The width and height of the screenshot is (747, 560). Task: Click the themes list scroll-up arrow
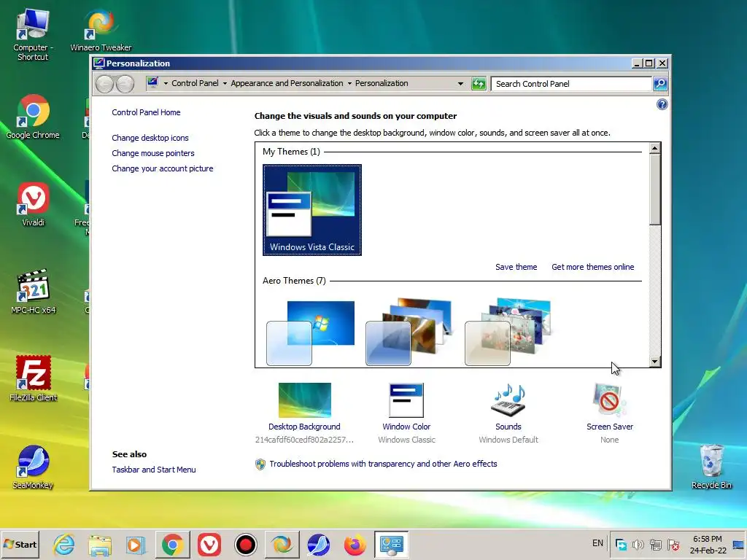pos(654,148)
